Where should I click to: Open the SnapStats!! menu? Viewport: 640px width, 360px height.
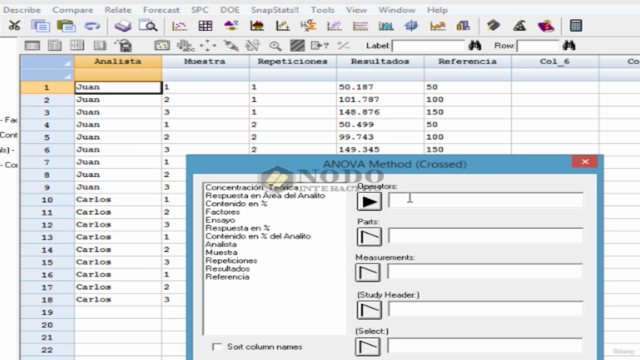coord(275,10)
